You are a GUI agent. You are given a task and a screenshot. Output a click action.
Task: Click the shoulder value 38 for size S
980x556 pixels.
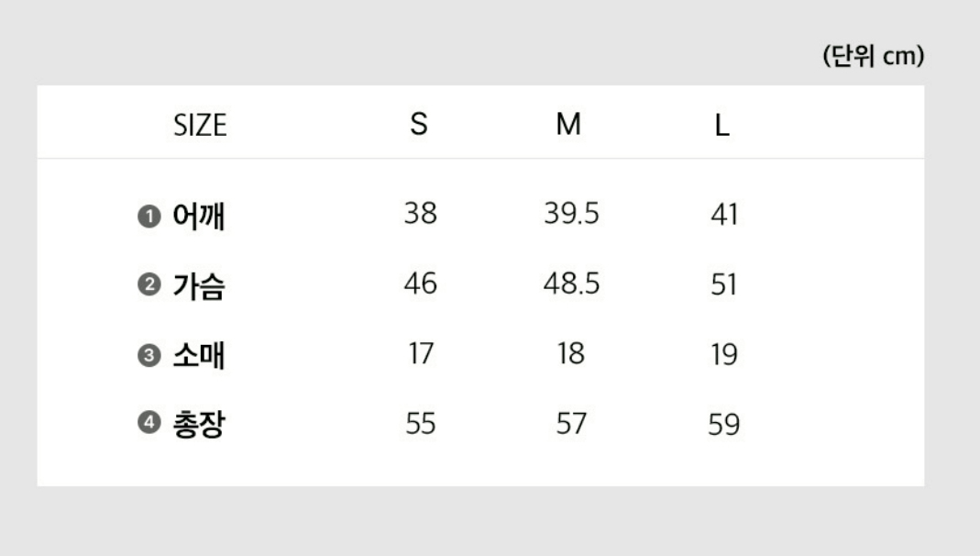(421, 215)
